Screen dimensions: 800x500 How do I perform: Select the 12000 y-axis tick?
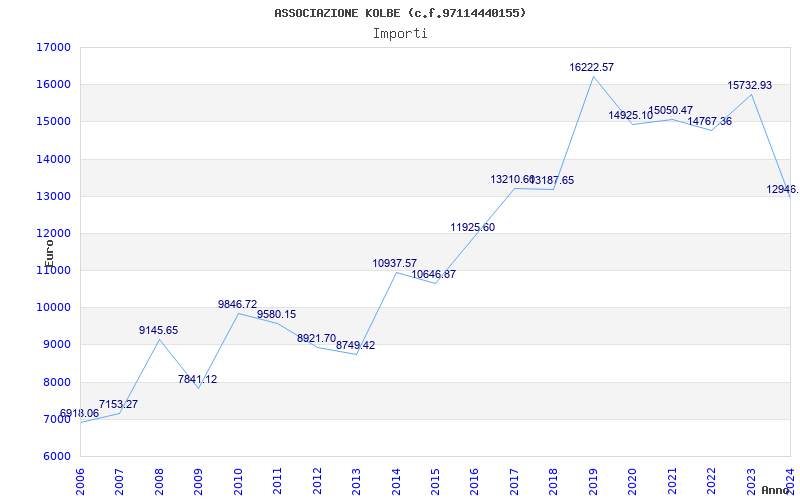53,233
